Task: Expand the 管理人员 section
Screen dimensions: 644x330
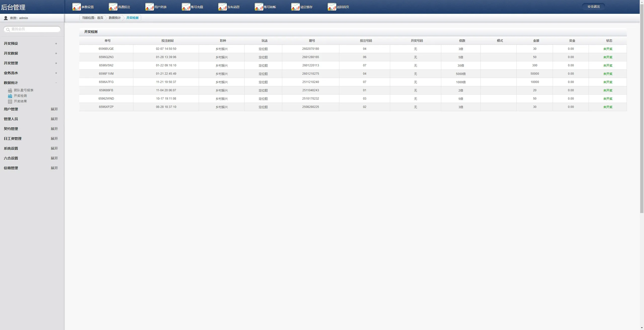Action: coord(54,119)
